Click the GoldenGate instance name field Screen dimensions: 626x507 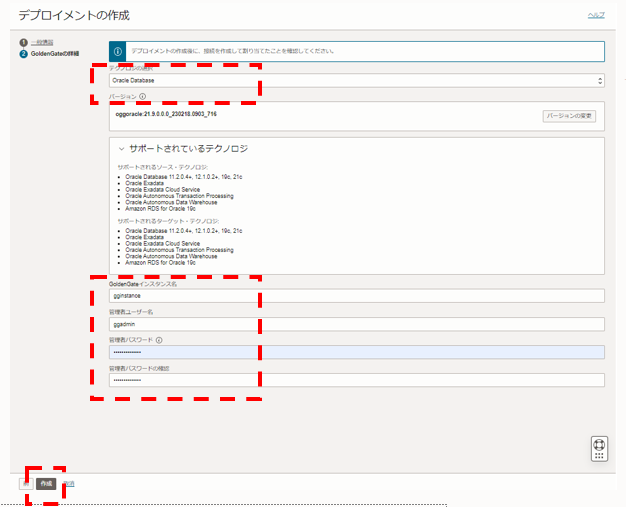[357, 296]
